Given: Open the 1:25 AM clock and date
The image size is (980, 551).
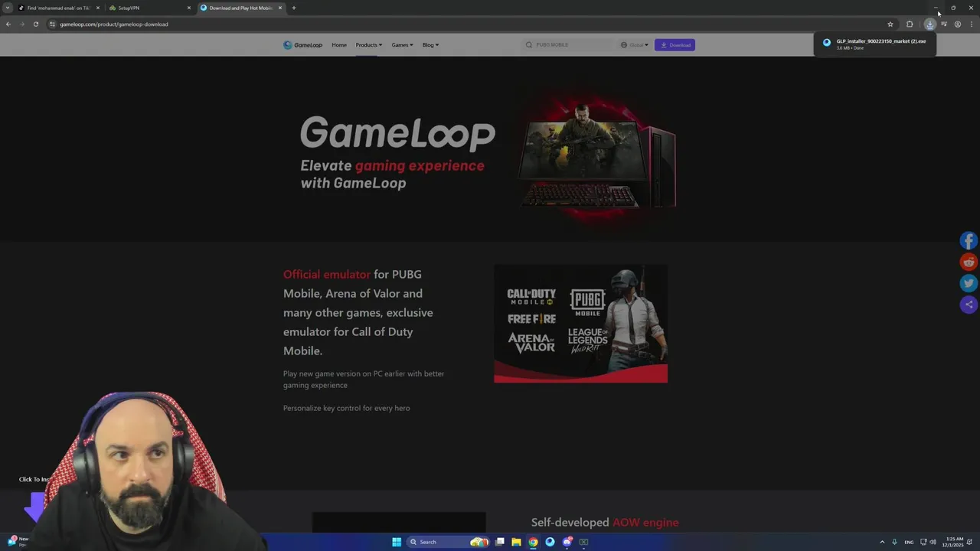Looking at the screenshot, I should click(953, 542).
